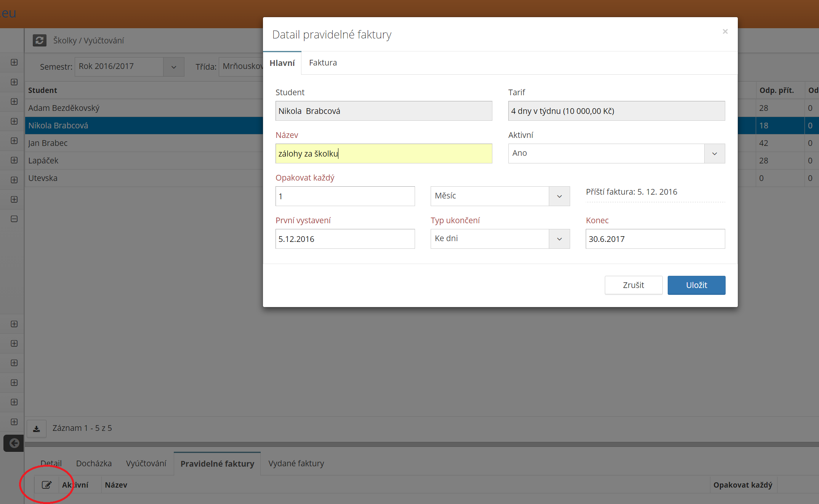Switch to the Docházka tab
Viewport: 819px width, 504px height.
pyautogui.click(x=94, y=464)
